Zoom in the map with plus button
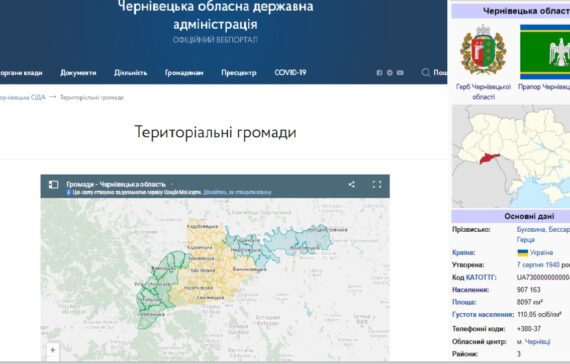This screenshot has width=570, height=364. click(x=53, y=350)
